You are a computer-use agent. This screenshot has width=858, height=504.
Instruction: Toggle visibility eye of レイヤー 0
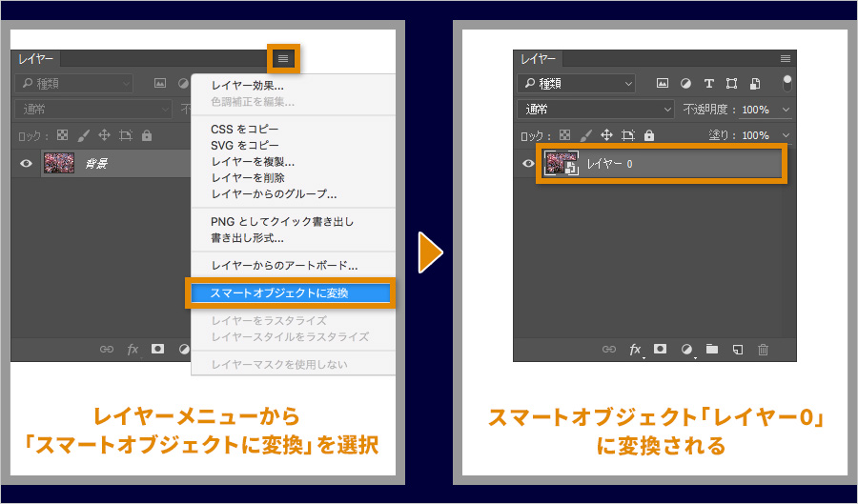(x=528, y=164)
